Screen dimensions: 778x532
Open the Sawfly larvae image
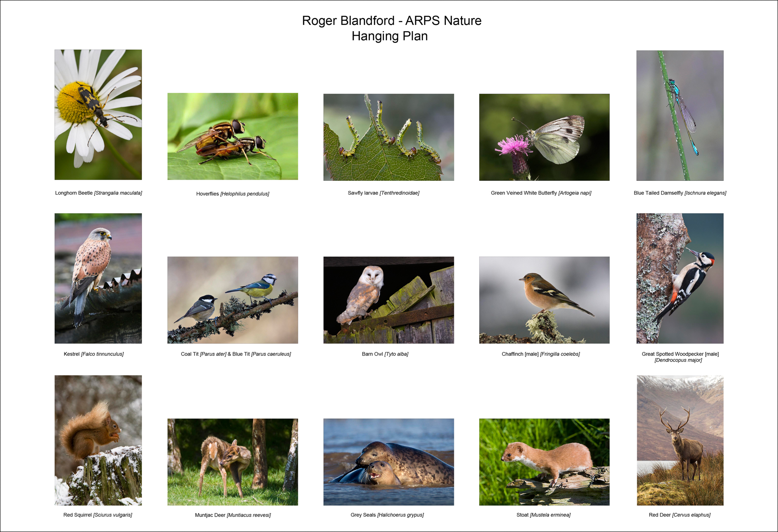[389, 137]
